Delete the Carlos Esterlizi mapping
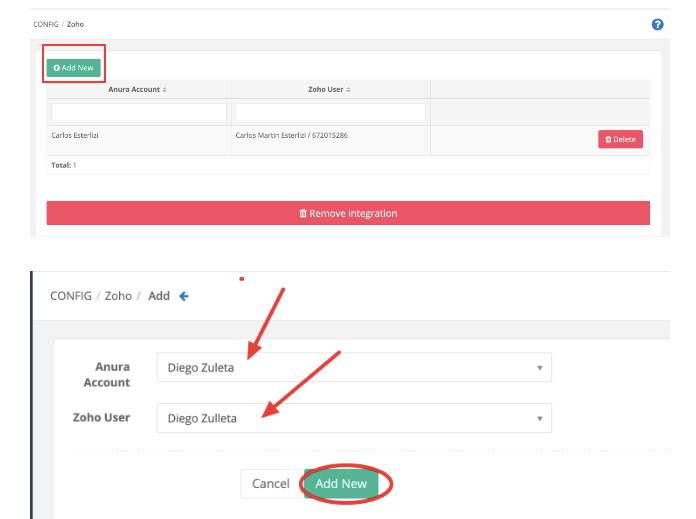 point(620,139)
